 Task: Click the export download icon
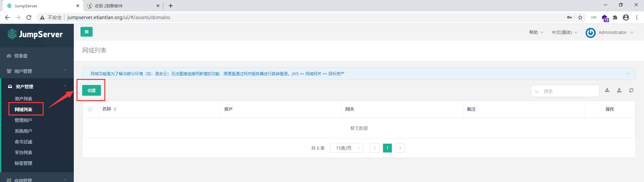click(607, 90)
